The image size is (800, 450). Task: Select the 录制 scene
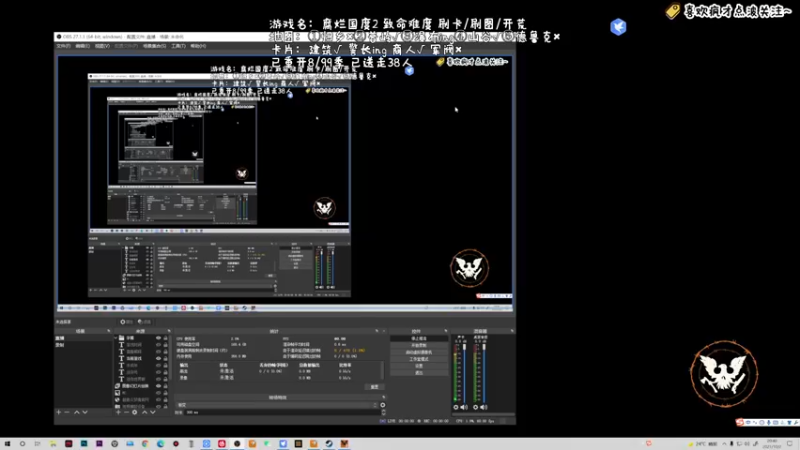[83, 345]
